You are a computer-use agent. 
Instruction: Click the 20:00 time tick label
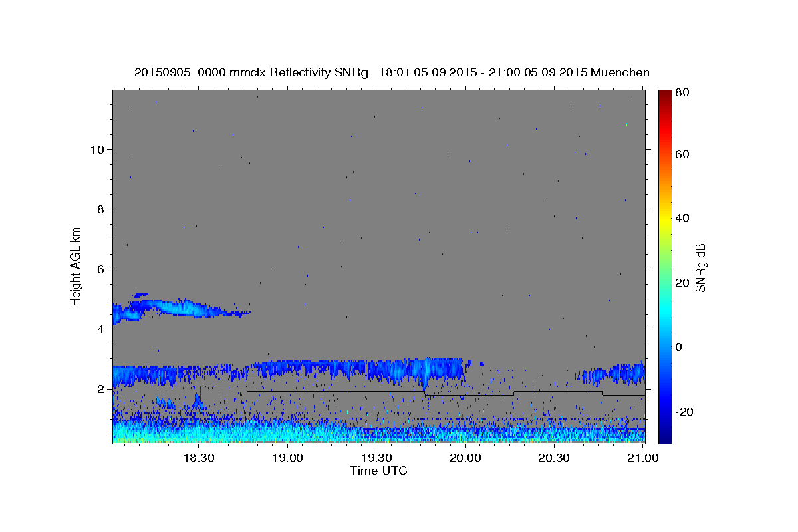coord(465,458)
